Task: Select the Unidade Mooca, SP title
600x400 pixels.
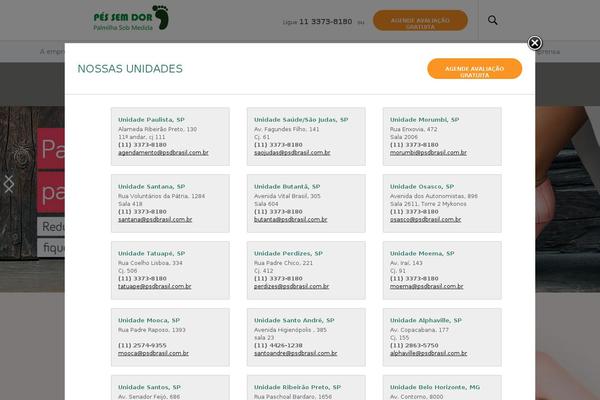Action: pyautogui.click(x=149, y=320)
